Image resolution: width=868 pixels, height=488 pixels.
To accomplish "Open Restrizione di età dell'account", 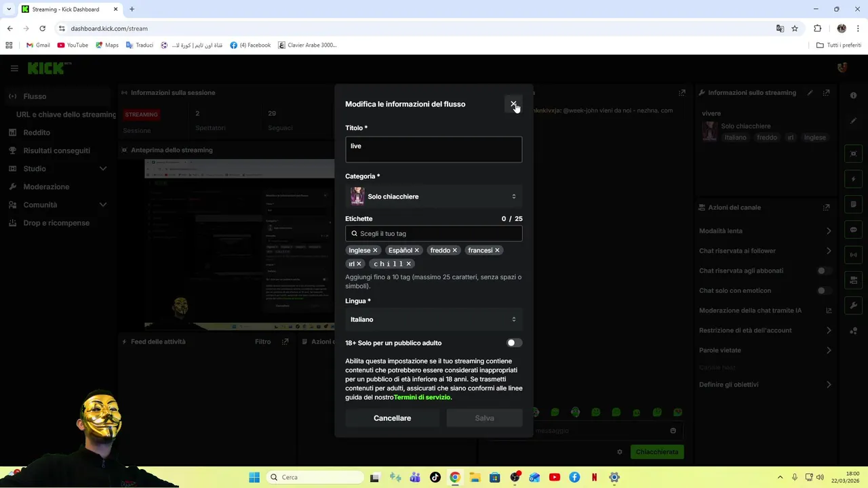I will pyautogui.click(x=766, y=331).
